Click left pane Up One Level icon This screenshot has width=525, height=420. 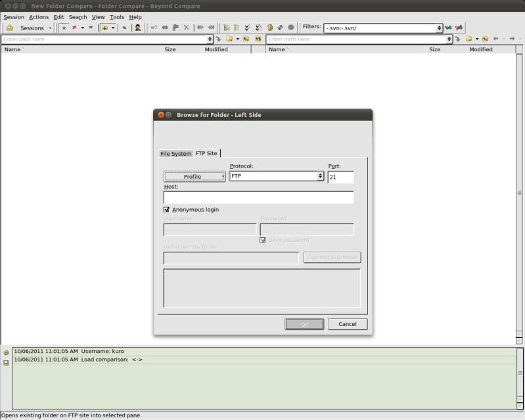click(x=246, y=39)
